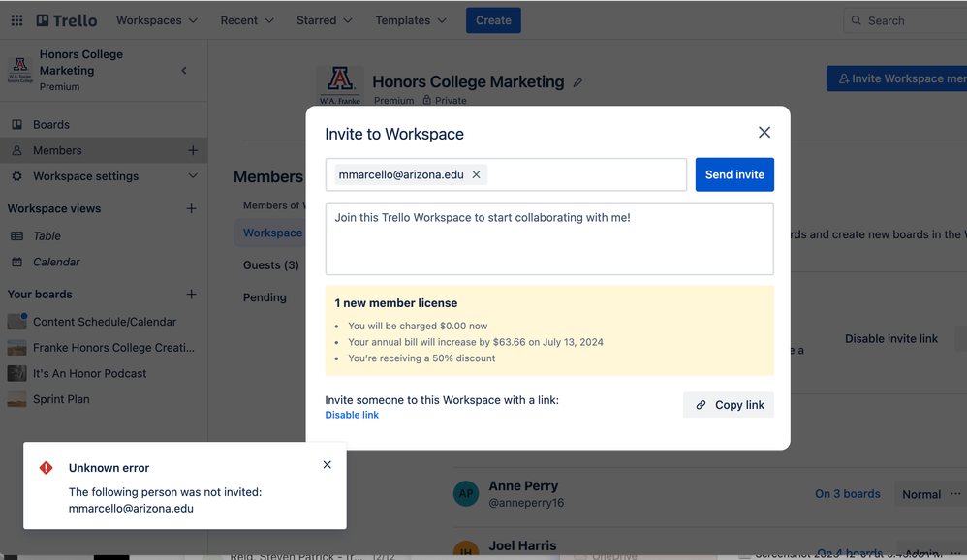Click the red error warning icon
967x560 pixels.
pos(47,468)
